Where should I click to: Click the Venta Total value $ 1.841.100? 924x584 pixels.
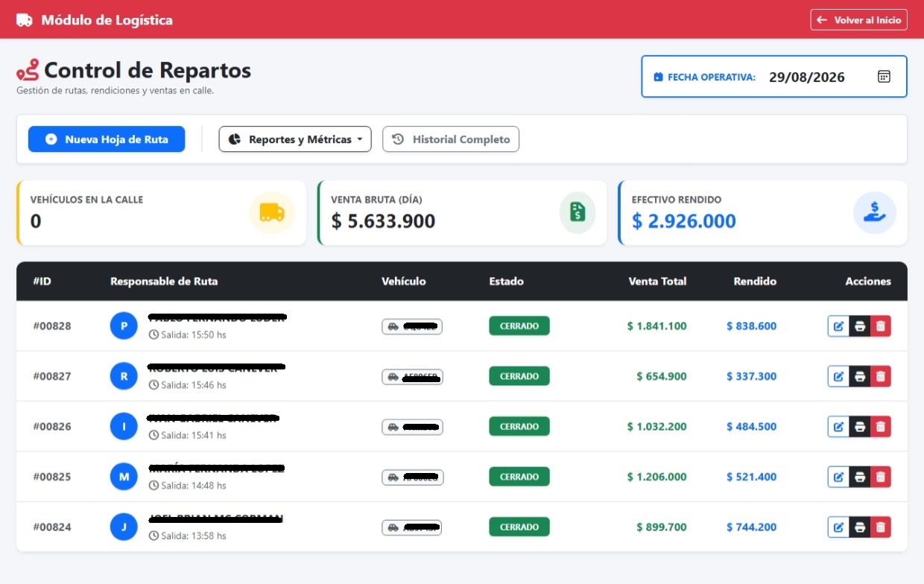point(656,326)
